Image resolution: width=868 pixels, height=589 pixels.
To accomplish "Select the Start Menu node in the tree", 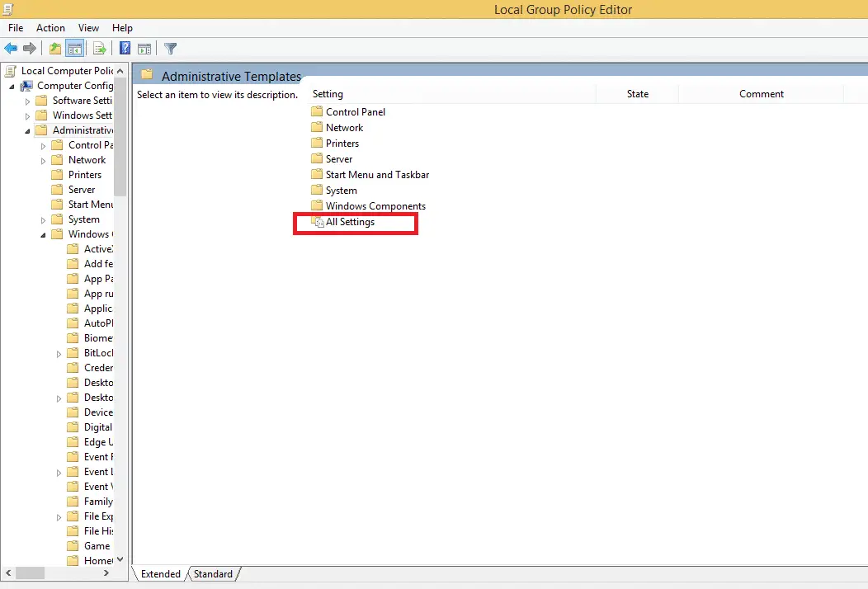I will coord(90,205).
